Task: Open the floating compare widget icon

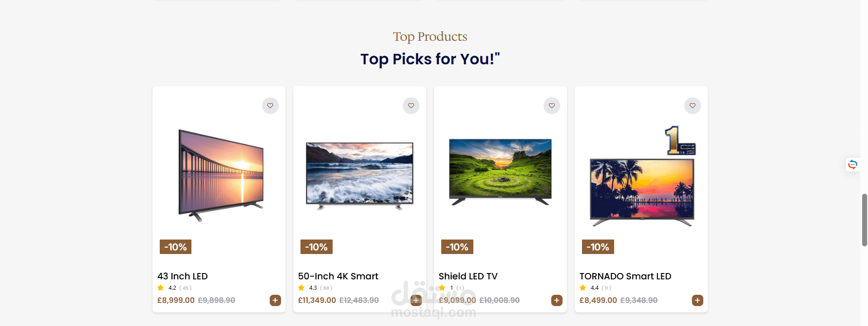Action: click(x=853, y=164)
